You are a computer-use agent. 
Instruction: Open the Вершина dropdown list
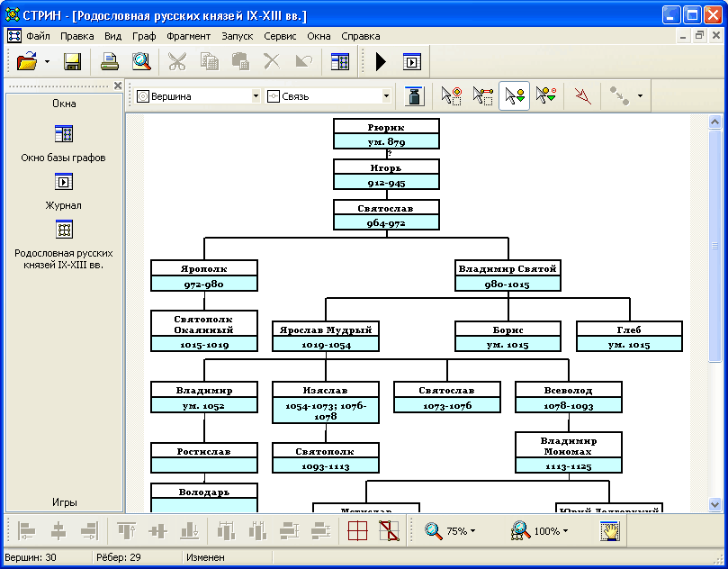point(256,96)
